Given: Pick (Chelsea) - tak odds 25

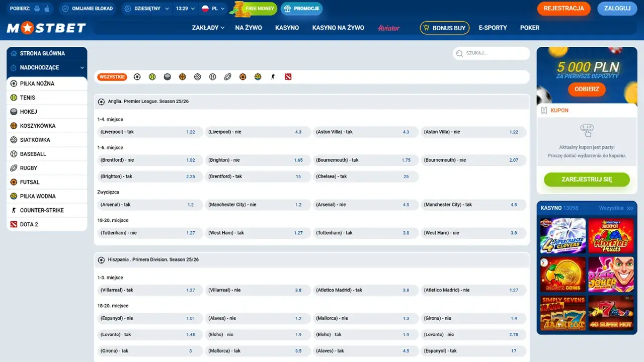Looking at the screenshot, I should [366, 176].
